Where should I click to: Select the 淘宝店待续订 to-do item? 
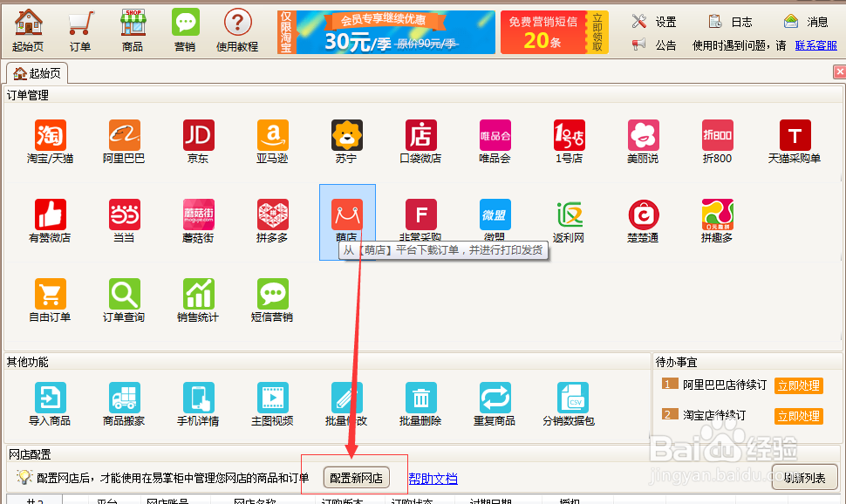[714, 415]
